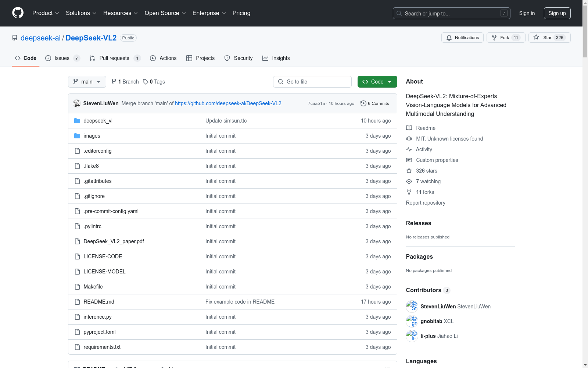588x368 pixels.
Task: Click the file icon beside pyproject.toml
Action: pyautogui.click(x=77, y=332)
